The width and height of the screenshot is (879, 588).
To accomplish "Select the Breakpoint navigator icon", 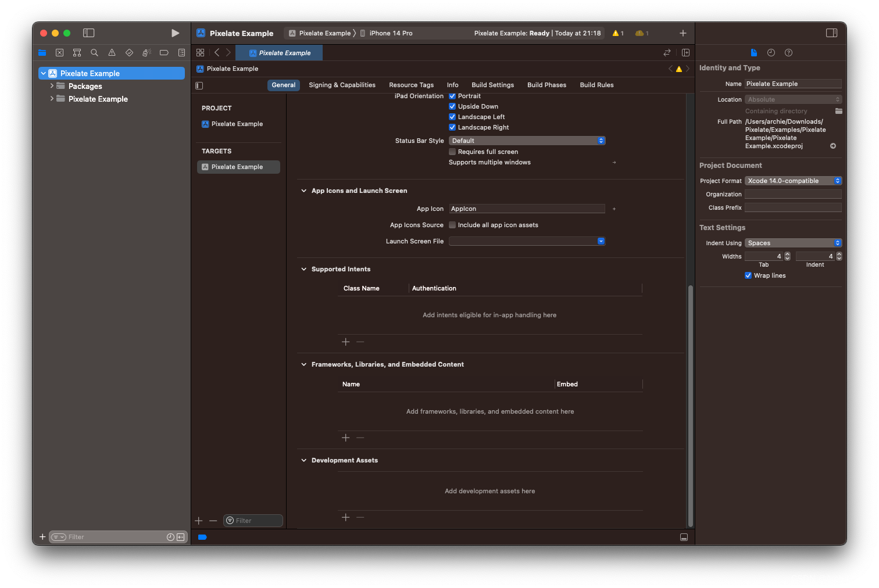I will [x=164, y=52].
